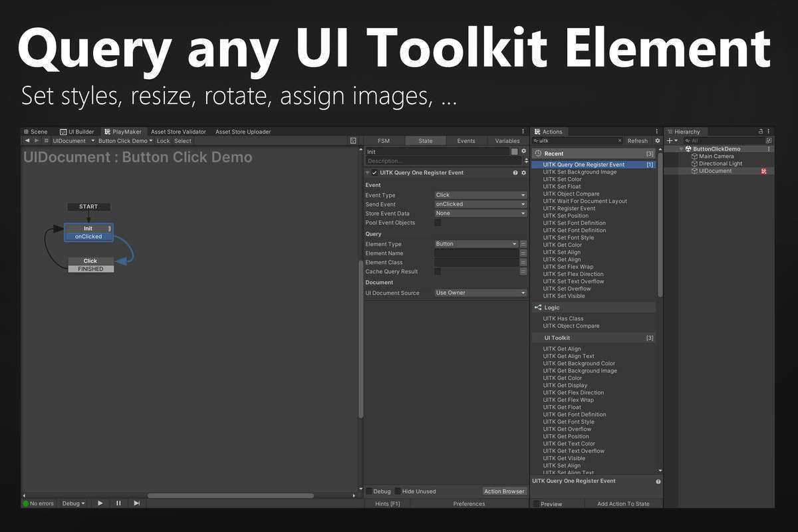Open the Element Type dropdown

pos(476,244)
